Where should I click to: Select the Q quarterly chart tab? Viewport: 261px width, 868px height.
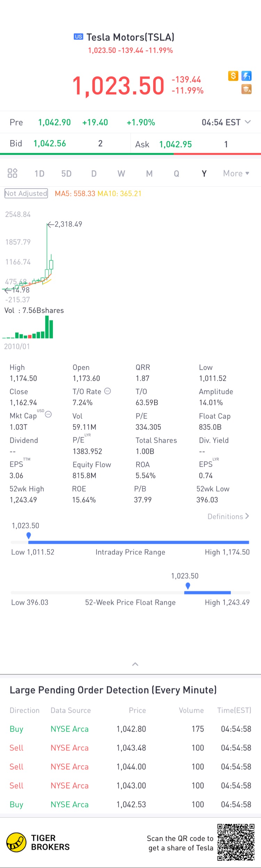[x=176, y=173]
